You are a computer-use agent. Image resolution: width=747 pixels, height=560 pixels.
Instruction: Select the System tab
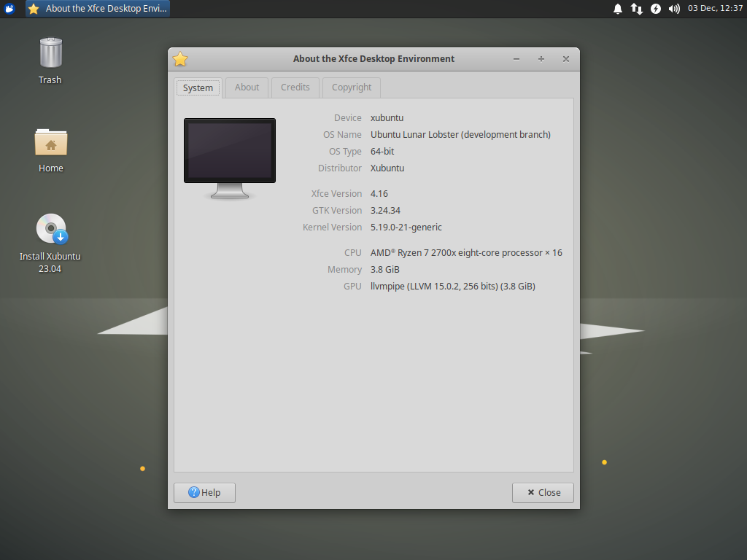pos(198,87)
